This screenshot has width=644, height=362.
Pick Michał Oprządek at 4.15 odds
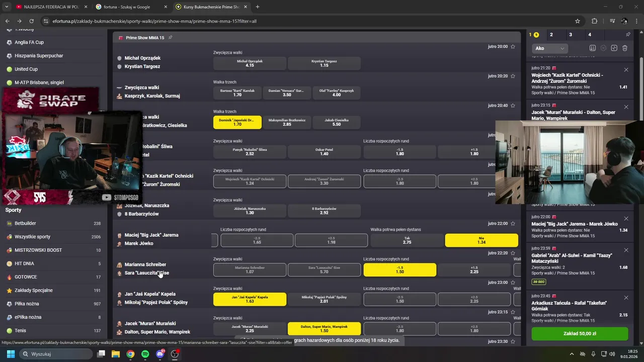250,63
